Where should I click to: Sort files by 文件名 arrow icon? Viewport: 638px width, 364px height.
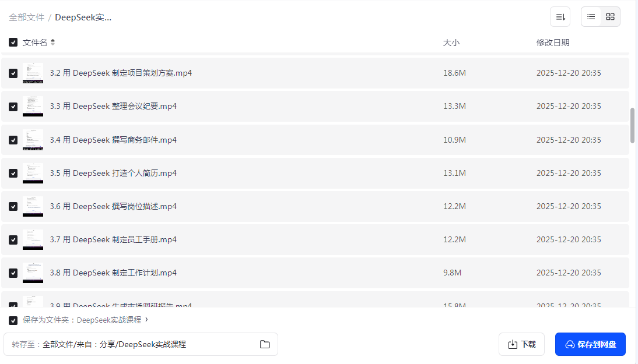tap(52, 43)
